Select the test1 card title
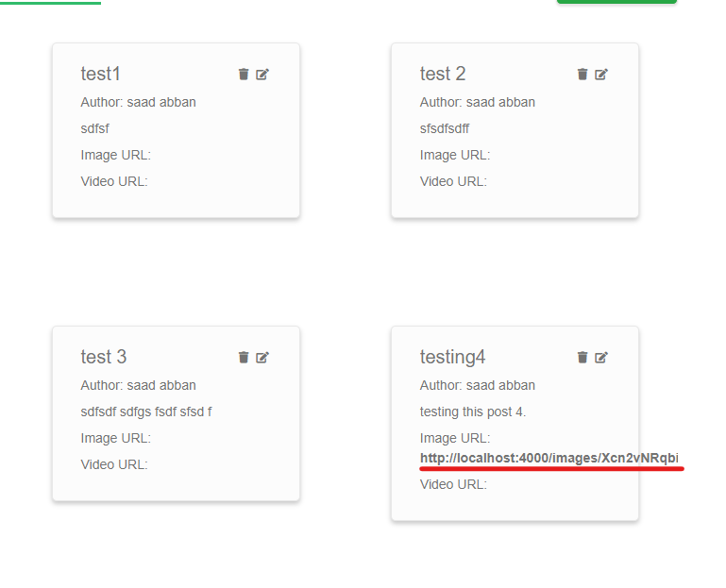 [x=100, y=74]
